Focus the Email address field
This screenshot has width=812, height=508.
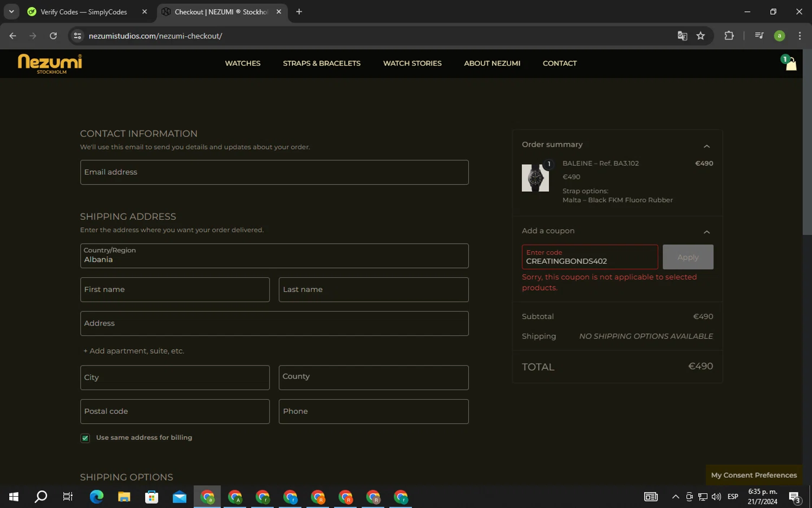(274, 172)
